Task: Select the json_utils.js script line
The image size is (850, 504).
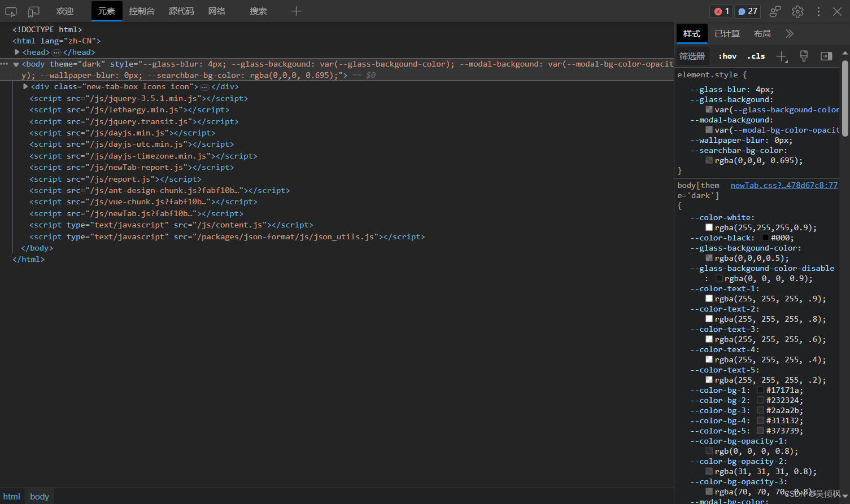Action: [227, 237]
